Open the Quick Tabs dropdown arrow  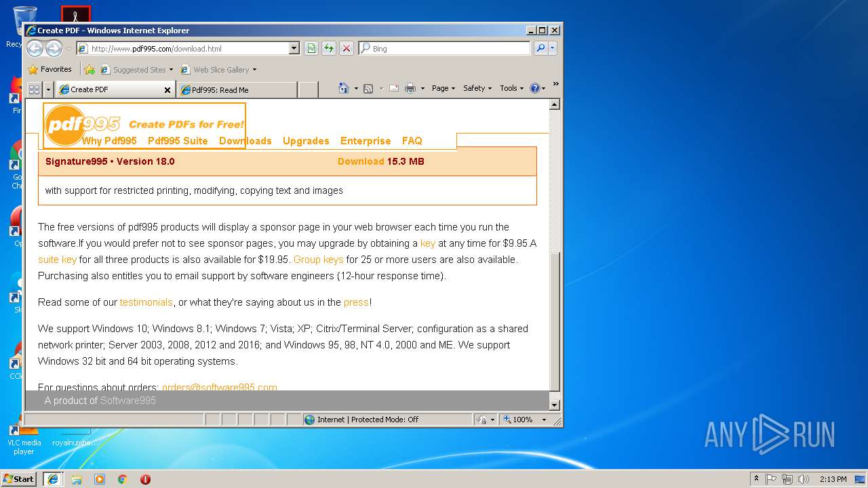(x=48, y=89)
